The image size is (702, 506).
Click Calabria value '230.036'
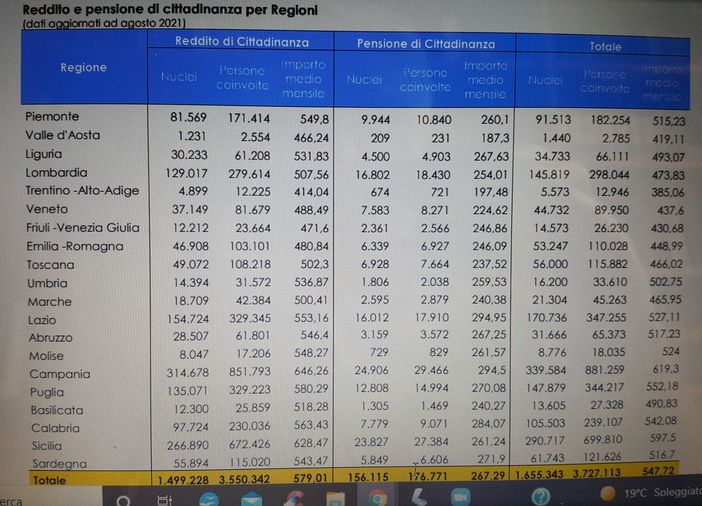[250, 426]
